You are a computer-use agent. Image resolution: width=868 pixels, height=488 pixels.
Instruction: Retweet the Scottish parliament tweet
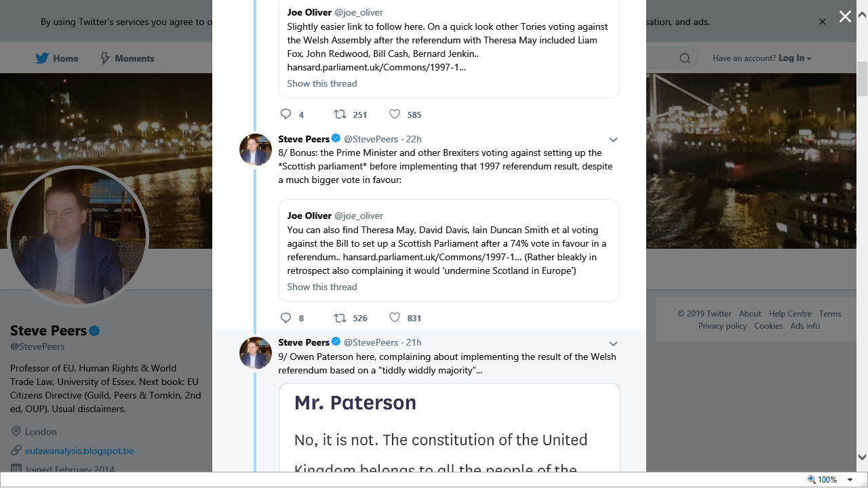[x=340, y=318]
